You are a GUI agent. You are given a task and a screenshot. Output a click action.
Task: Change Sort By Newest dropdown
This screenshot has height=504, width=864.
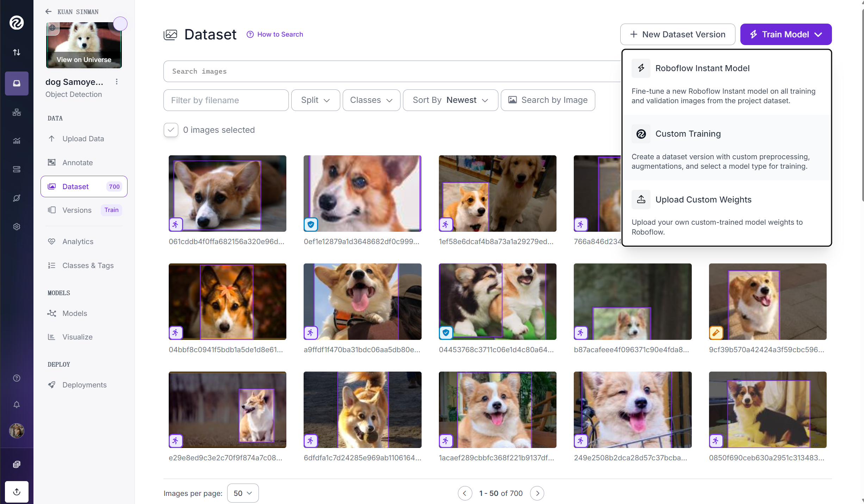[x=450, y=100]
